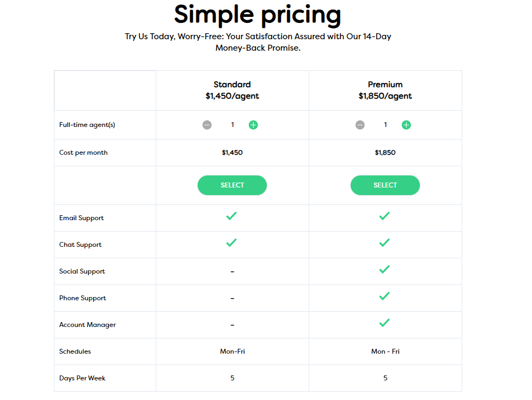
Task: Click the minus icon under Standard plan
Action: [207, 124]
